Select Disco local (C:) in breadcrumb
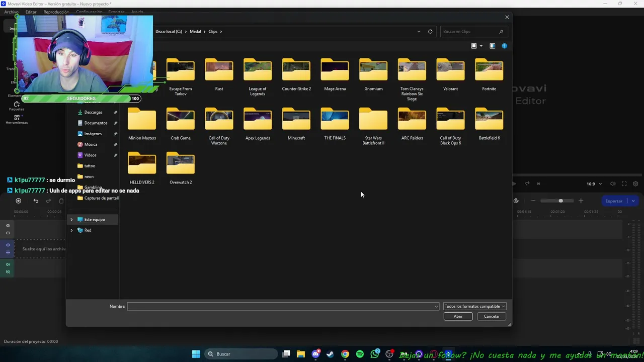 169,32
